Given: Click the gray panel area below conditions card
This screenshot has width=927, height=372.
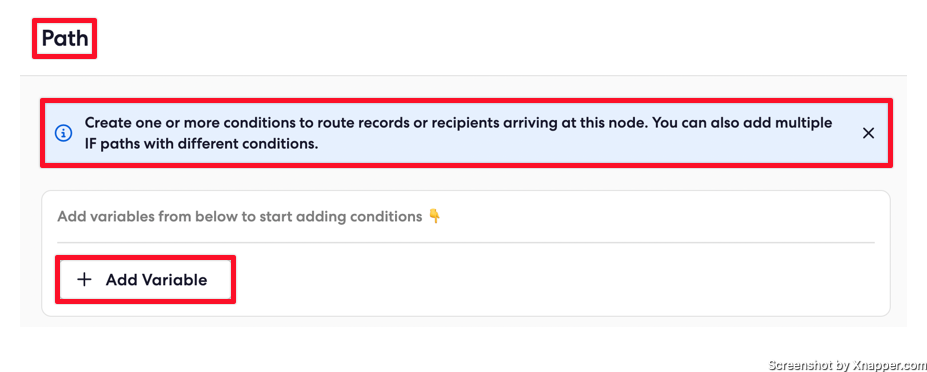Looking at the screenshot, I should [x=465, y=322].
